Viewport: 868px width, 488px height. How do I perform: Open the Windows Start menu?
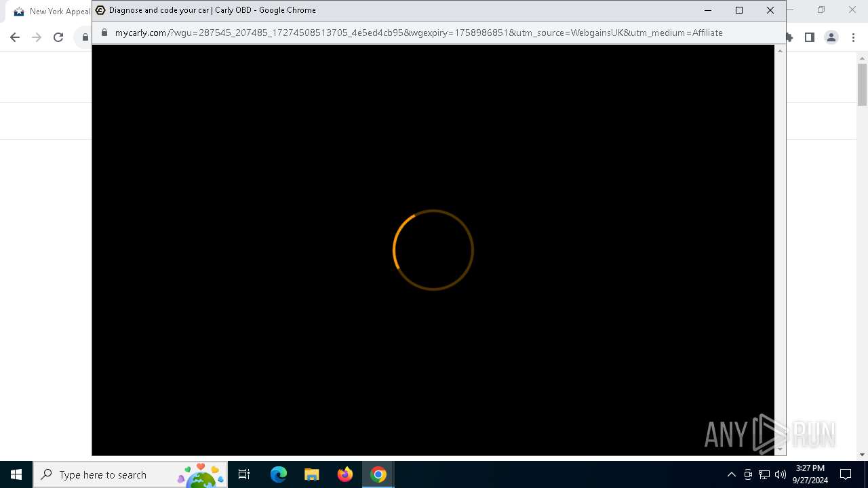[16, 474]
